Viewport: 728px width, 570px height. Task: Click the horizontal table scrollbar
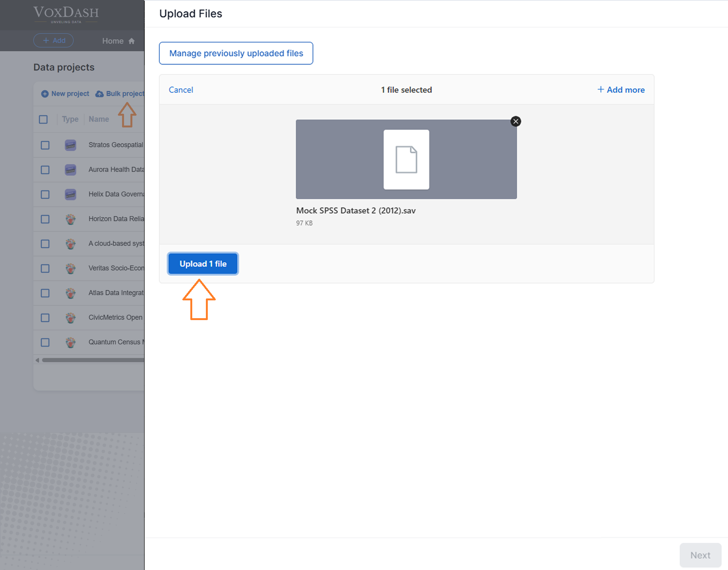click(93, 360)
